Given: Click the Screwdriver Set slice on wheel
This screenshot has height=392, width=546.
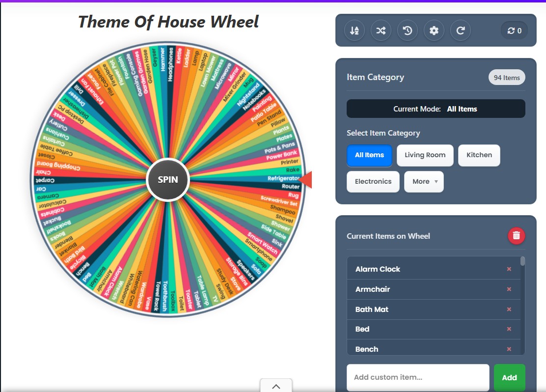Looking at the screenshot, I should [279, 200].
